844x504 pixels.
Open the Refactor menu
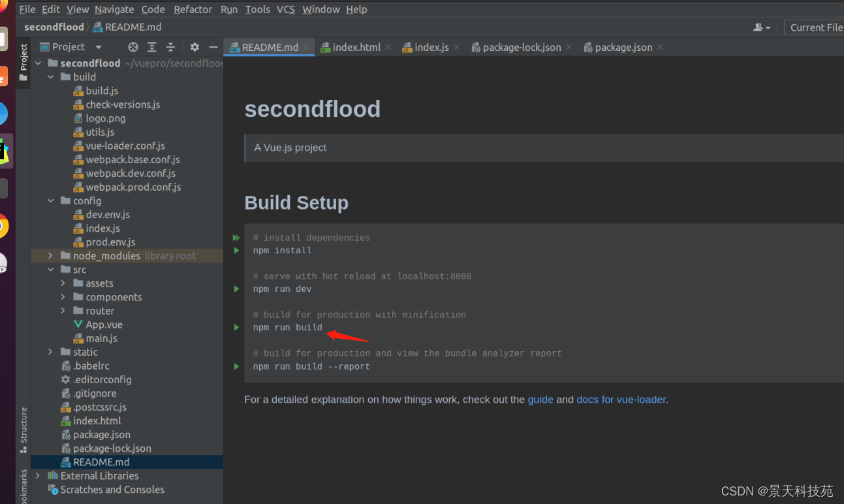(193, 9)
